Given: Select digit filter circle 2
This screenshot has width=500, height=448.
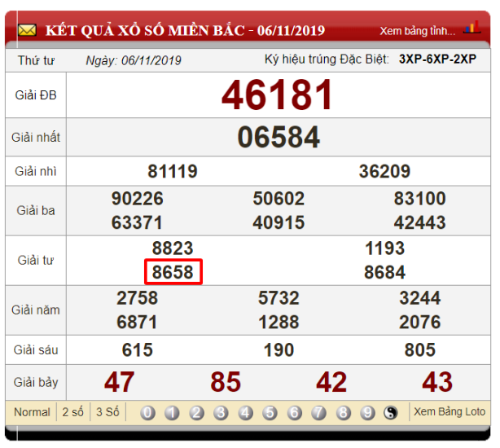Looking at the screenshot, I should (196, 413).
